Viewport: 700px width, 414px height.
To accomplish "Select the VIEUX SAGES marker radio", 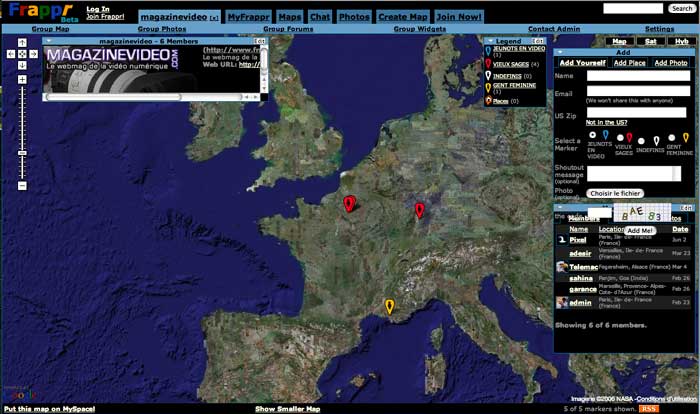I will pyautogui.click(x=620, y=138).
